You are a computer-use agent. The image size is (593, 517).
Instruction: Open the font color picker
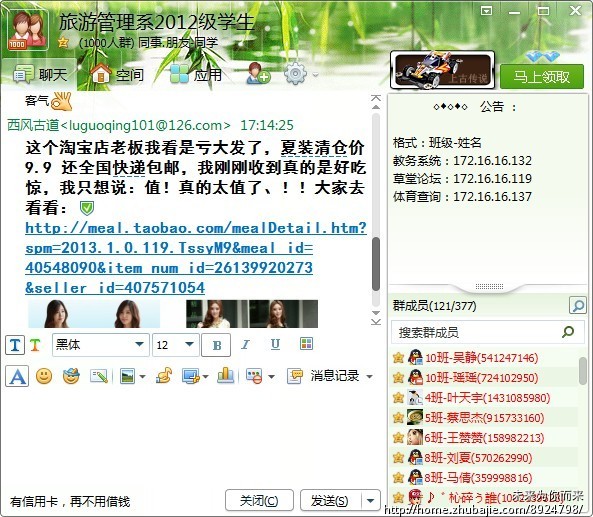click(306, 343)
